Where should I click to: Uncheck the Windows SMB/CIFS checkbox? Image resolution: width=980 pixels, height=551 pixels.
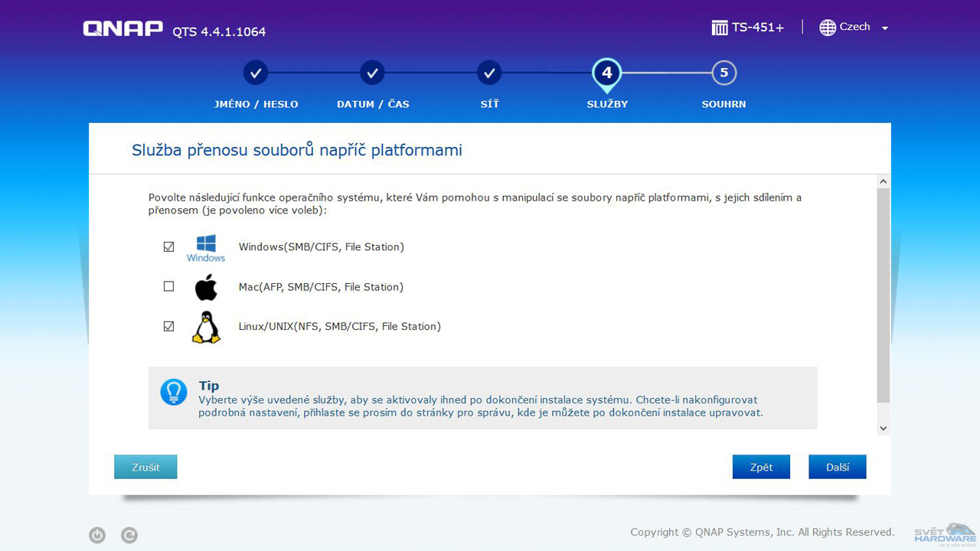(x=168, y=246)
